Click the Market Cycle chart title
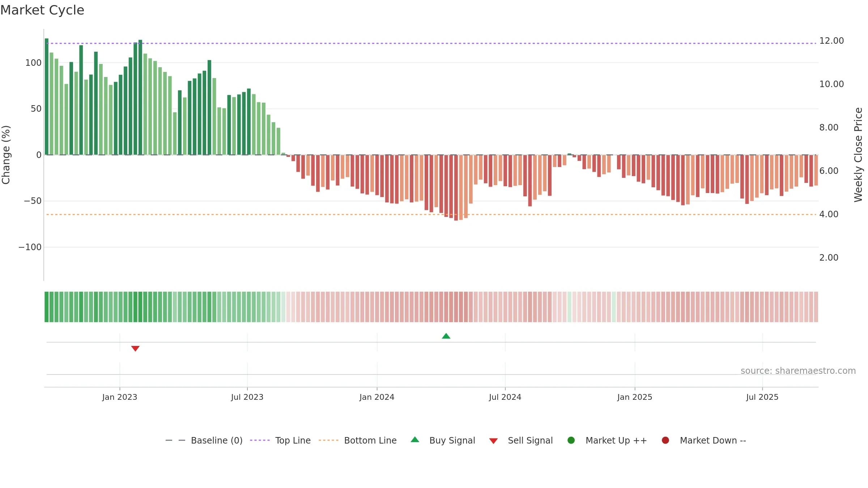The width and height of the screenshot is (868, 488). tap(42, 10)
